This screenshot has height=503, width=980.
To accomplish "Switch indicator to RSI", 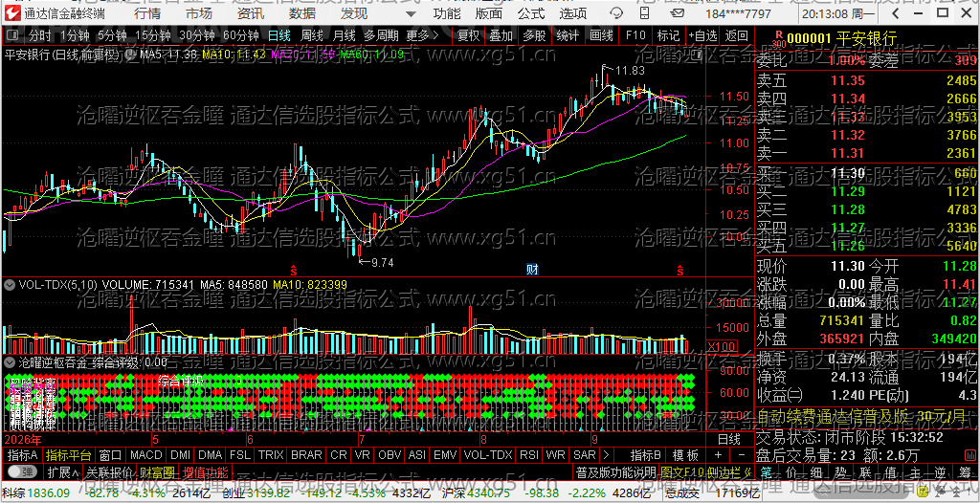I will (x=528, y=455).
